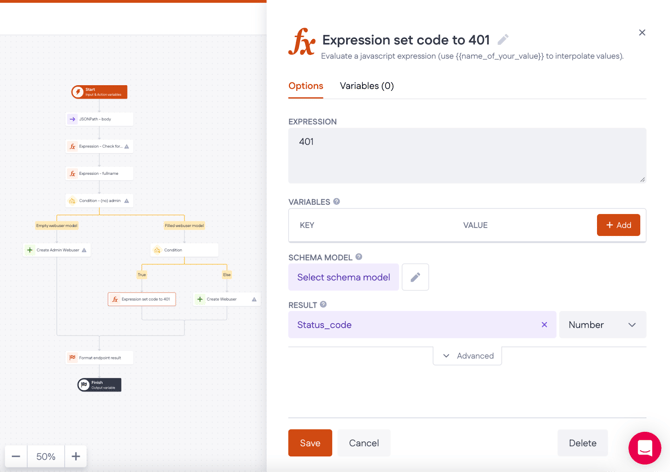Select the Options tab
The width and height of the screenshot is (670, 472).
tap(305, 86)
